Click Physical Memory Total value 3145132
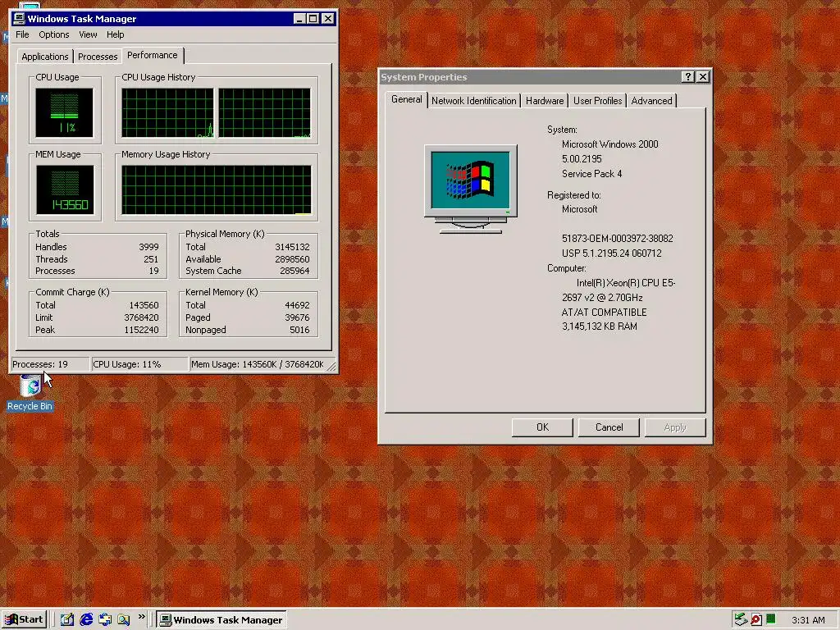This screenshot has width=840, height=630. (292, 247)
